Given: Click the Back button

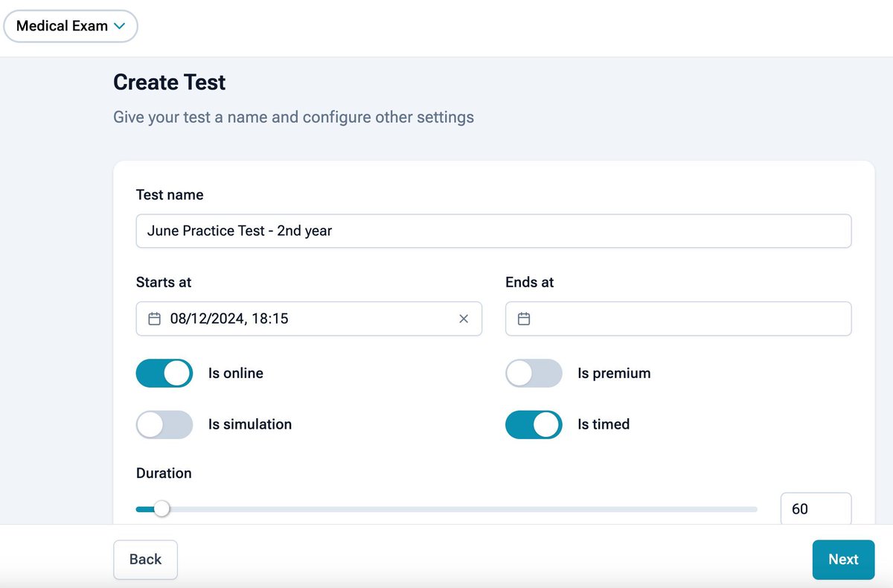Looking at the screenshot, I should [x=145, y=559].
